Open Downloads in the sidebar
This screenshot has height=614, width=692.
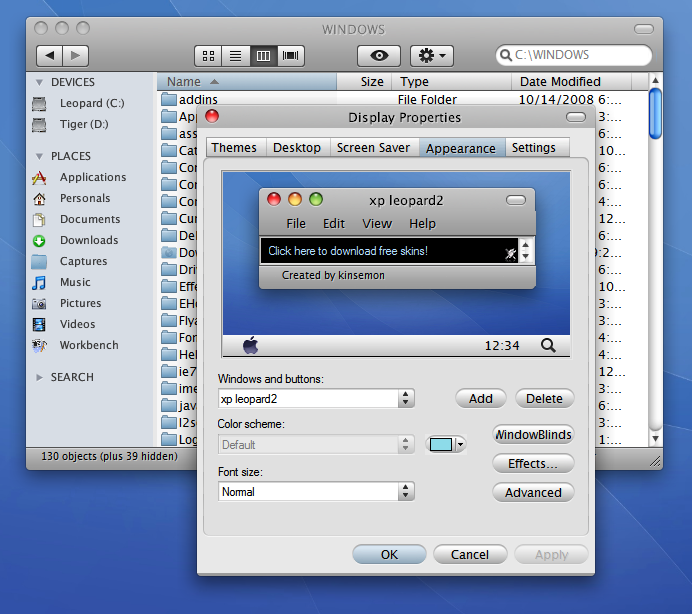point(75,241)
